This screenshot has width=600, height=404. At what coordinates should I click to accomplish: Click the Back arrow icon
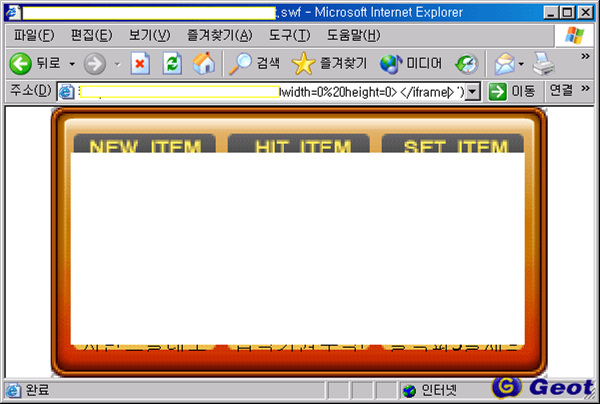click(x=21, y=64)
